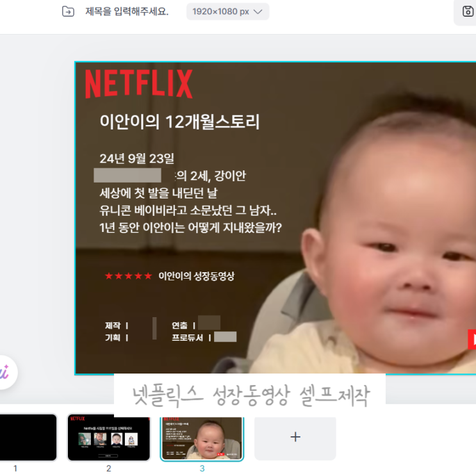Select text '유니콘 베이비라고 소문났던 그 남자..'
476x476 pixels.
pos(188,210)
